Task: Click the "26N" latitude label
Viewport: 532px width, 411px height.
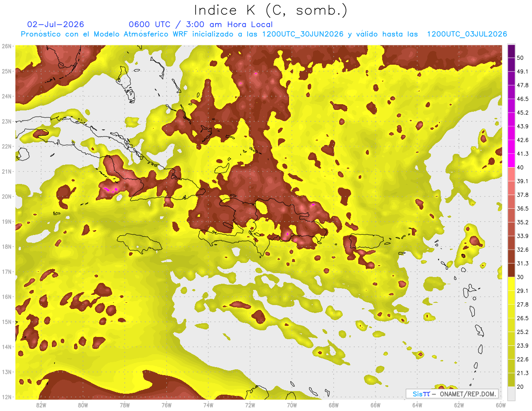Action: point(7,46)
